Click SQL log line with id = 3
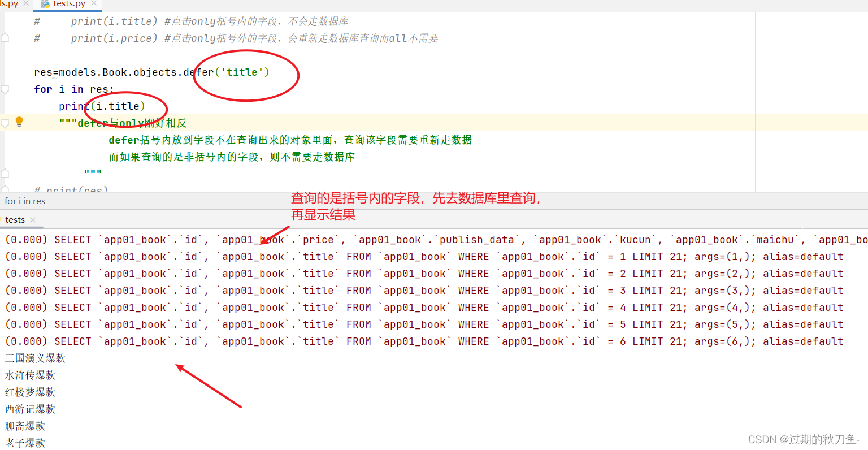The height and width of the screenshot is (450, 868). [x=424, y=291]
